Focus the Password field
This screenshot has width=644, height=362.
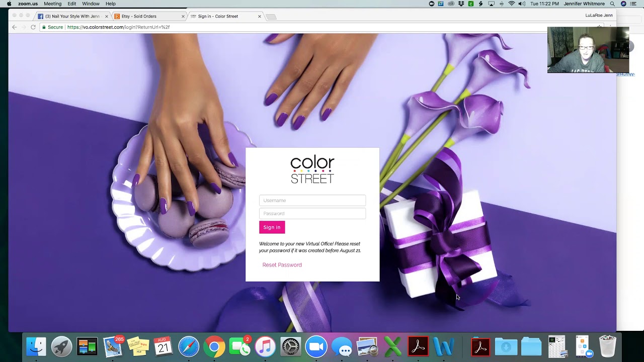click(312, 213)
